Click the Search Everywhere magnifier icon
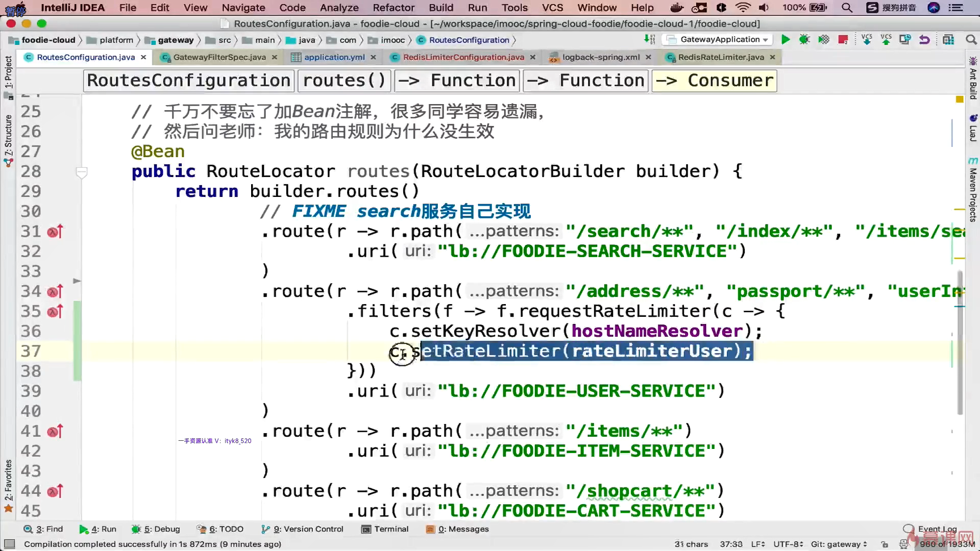Viewport: 980px width, 551px height. coord(971,40)
